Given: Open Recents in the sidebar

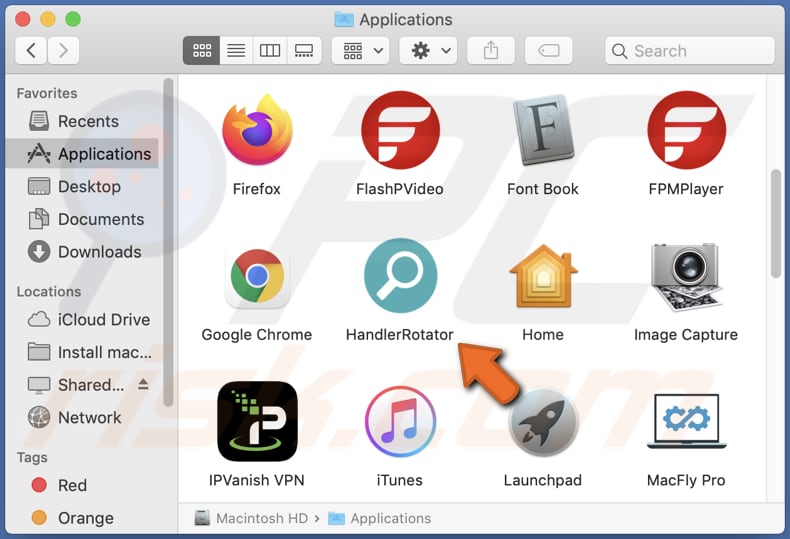Looking at the screenshot, I should [83, 121].
